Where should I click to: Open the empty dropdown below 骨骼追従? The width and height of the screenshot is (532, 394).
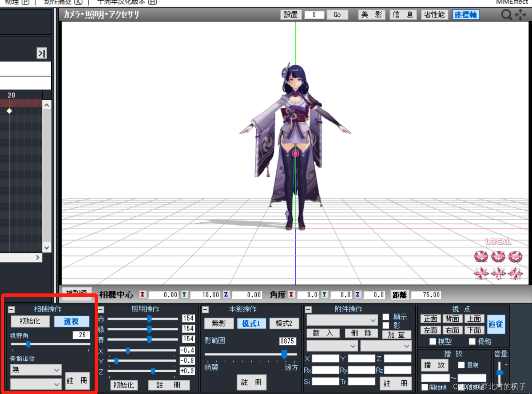pyautogui.click(x=35, y=384)
